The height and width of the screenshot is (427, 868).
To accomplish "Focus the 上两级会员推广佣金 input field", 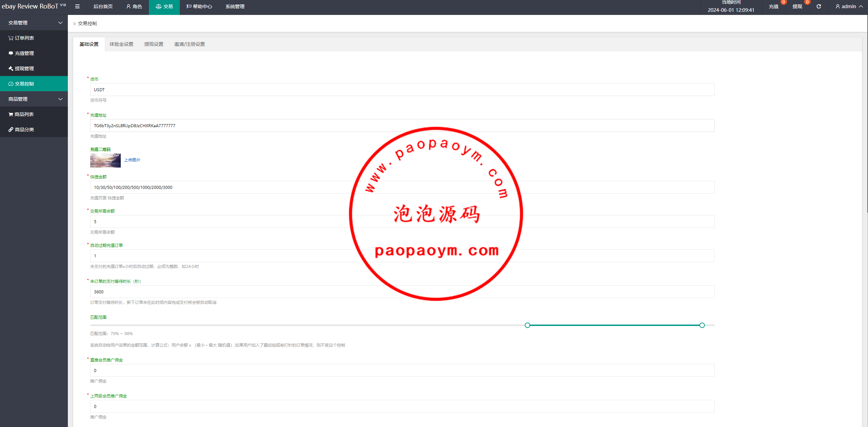I will pyautogui.click(x=402, y=406).
